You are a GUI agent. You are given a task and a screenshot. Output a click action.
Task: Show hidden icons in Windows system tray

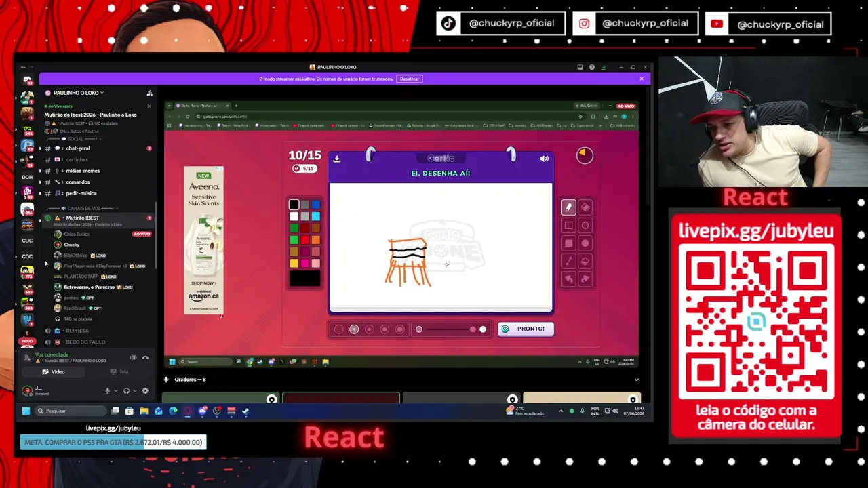click(x=561, y=411)
